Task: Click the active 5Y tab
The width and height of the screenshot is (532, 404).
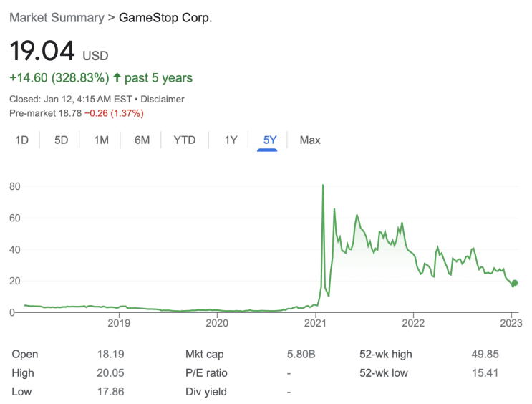Action: coord(269,140)
